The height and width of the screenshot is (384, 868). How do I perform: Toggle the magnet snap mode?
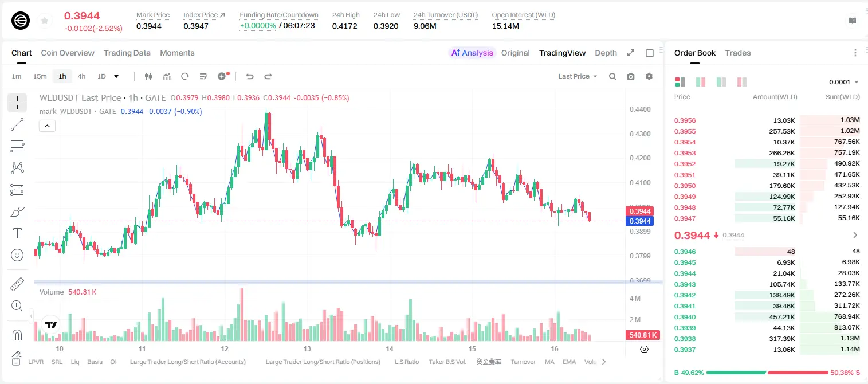point(17,335)
